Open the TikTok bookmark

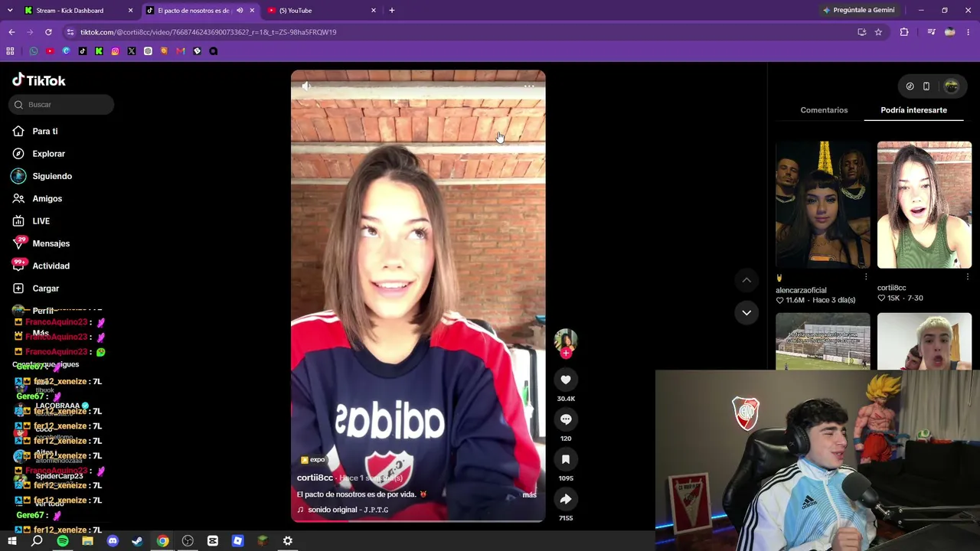coord(83,51)
